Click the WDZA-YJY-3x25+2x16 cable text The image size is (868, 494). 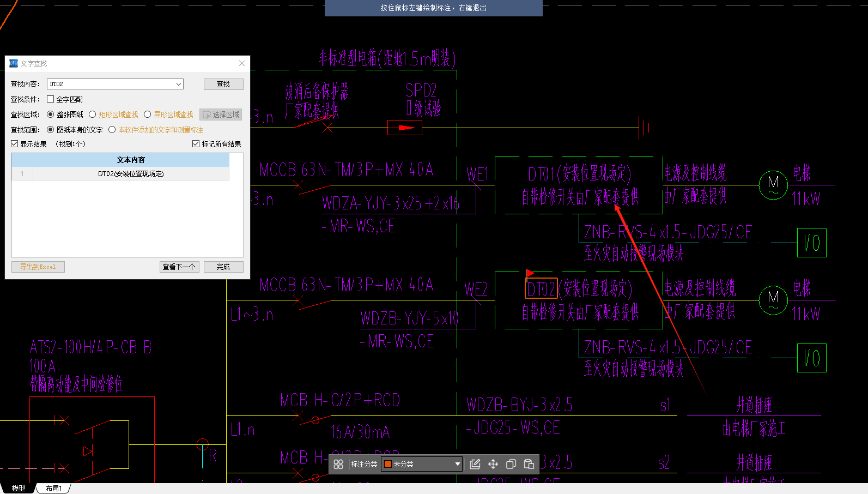[391, 203]
